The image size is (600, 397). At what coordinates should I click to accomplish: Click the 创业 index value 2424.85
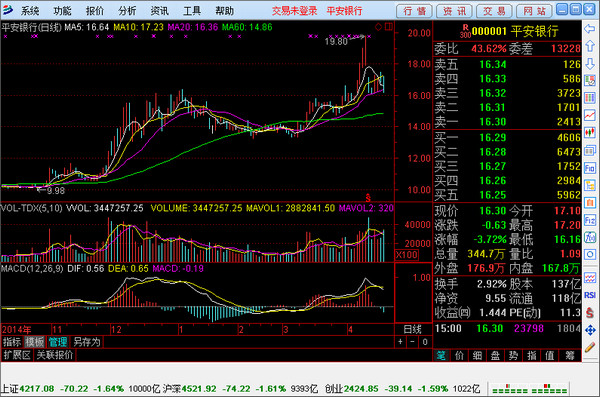(x=361, y=389)
